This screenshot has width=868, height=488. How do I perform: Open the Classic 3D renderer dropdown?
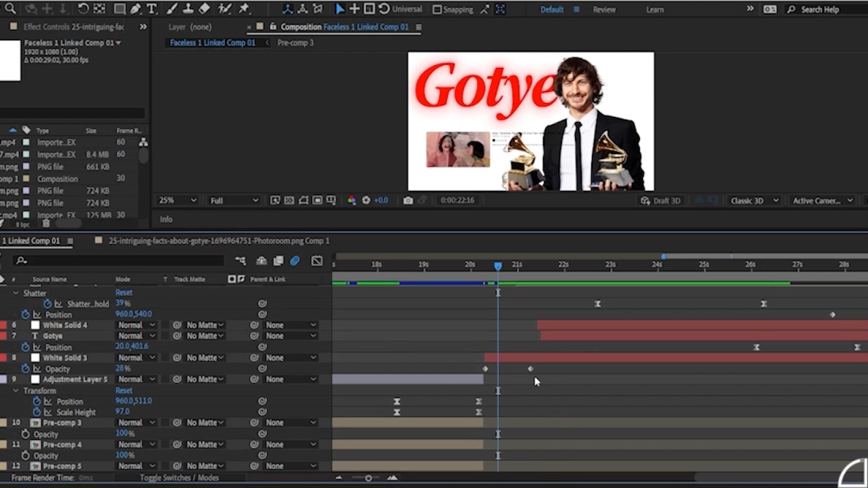pos(753,201)
